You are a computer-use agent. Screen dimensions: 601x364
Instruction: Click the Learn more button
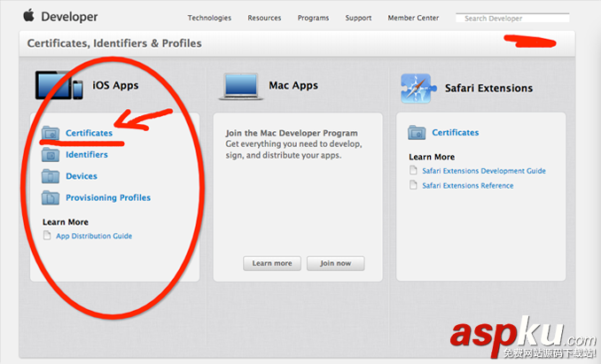point(272,263)
